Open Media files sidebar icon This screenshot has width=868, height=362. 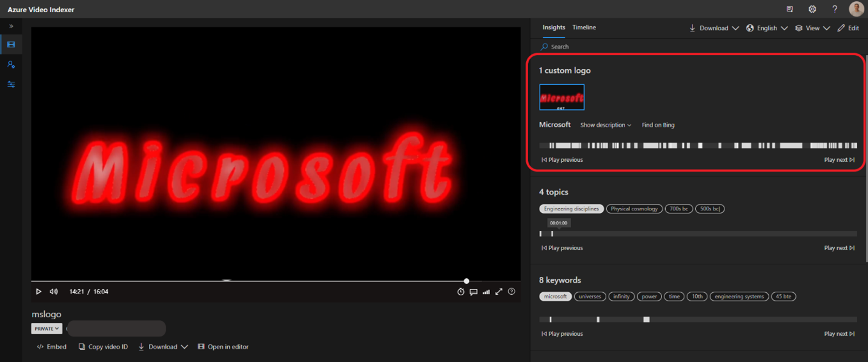(x=11, y=45)
